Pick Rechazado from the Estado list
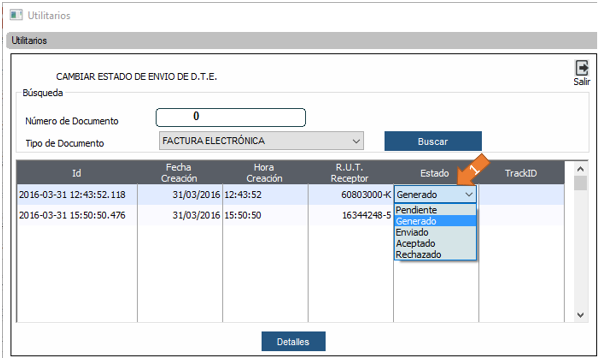600x361 pixels. pyautogui.click(x=435, y=255)
